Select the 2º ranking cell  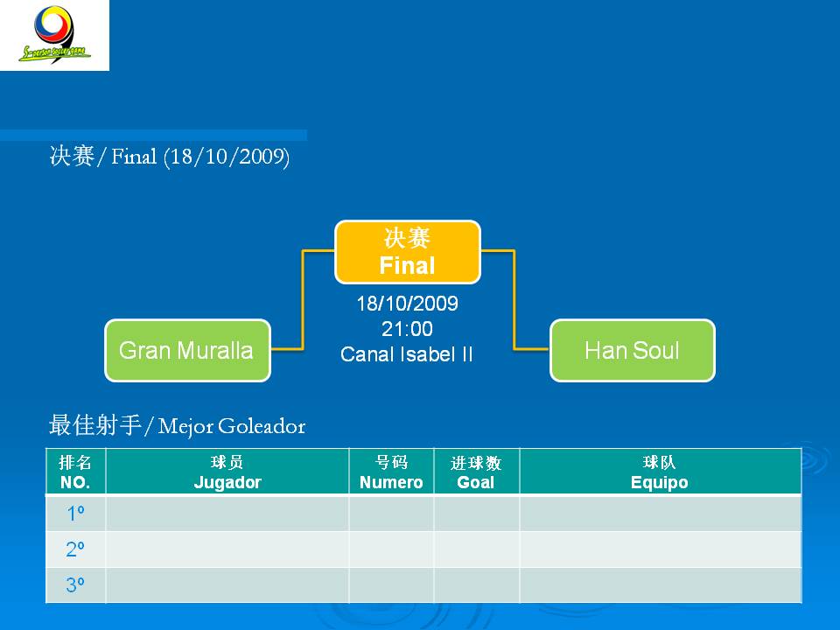coord(75,549)
